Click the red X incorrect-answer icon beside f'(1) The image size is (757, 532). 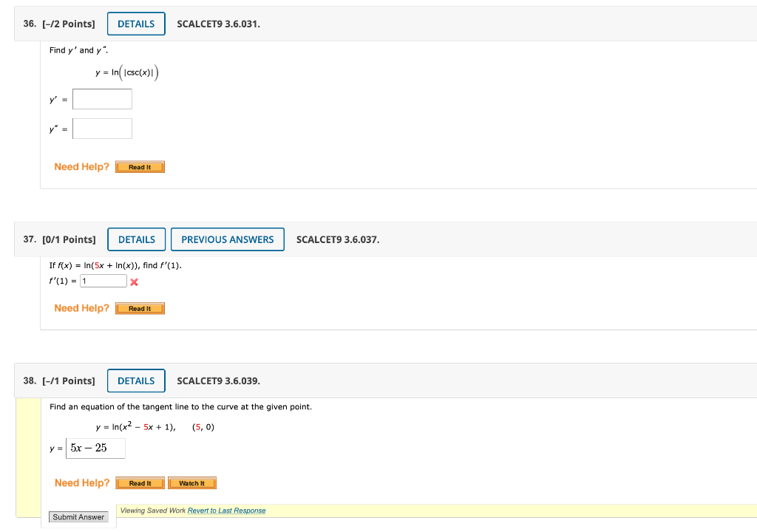135,282
